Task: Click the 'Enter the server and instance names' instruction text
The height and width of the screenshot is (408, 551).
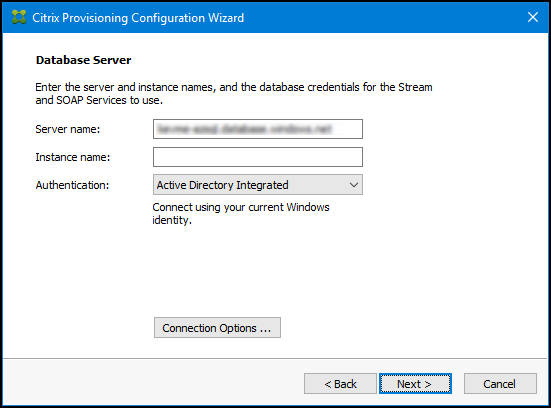Action: (234, 93)
